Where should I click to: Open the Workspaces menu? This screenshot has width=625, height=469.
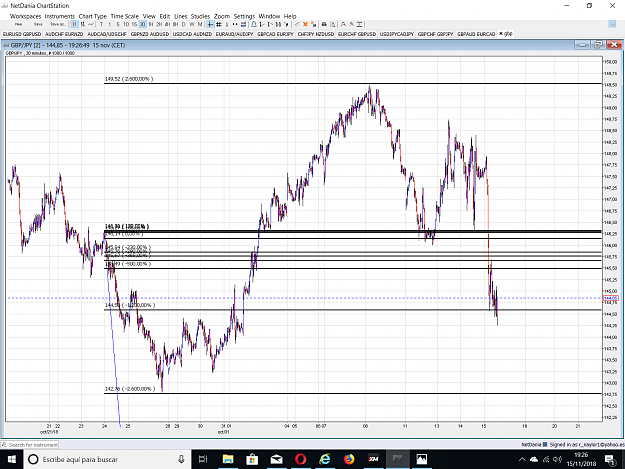point(25,16)
